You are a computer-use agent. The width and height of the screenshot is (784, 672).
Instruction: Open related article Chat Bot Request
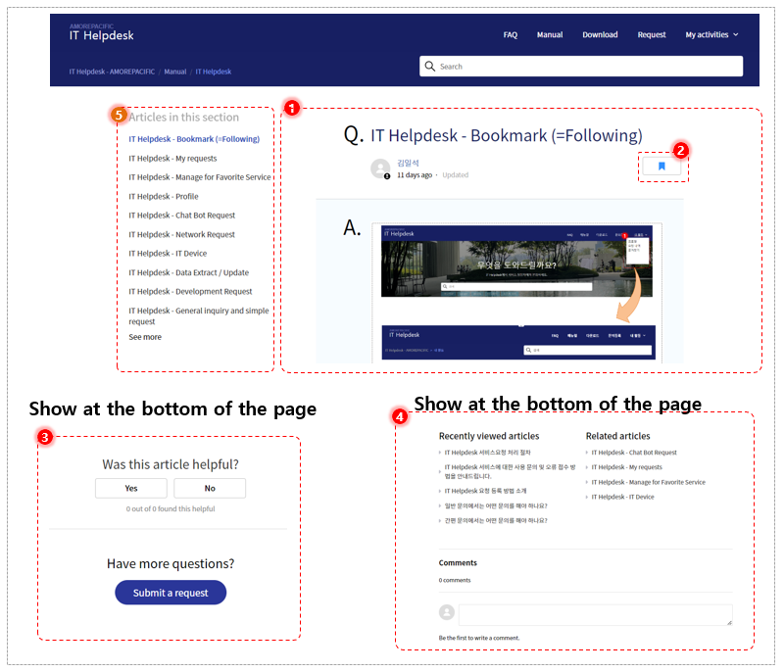click(x=633, y=453)
